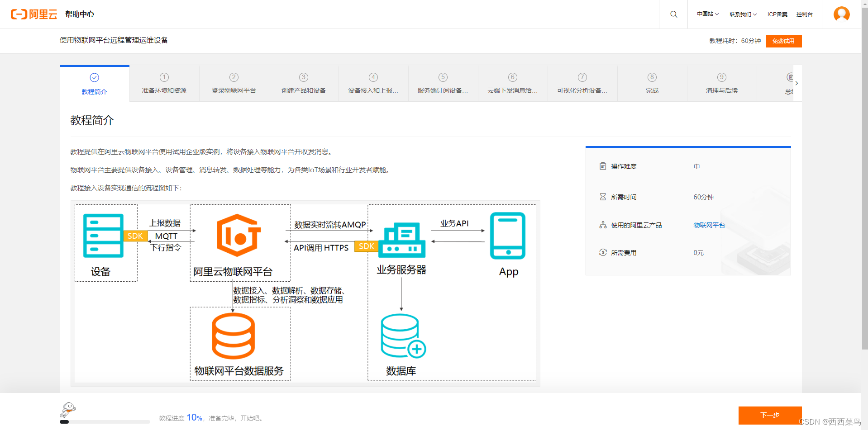Click the step 1 circle icon
The height and width of the screenshot is (430, 868).
(x=164, y=77)
